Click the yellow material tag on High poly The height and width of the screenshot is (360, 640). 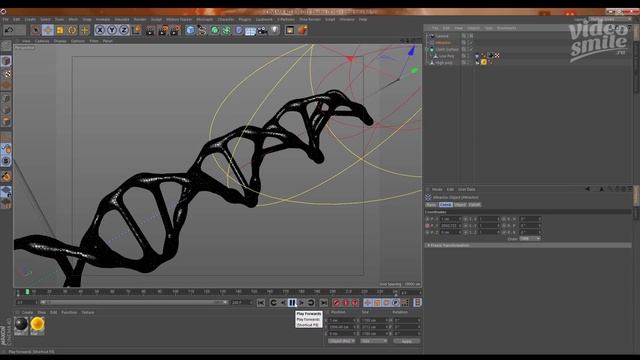tap(484, 62)
